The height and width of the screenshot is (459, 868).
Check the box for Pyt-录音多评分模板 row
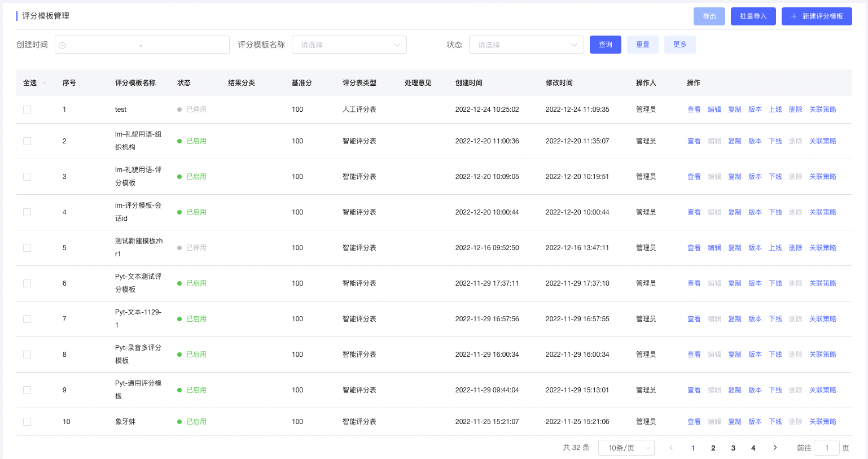pos(27,355)
